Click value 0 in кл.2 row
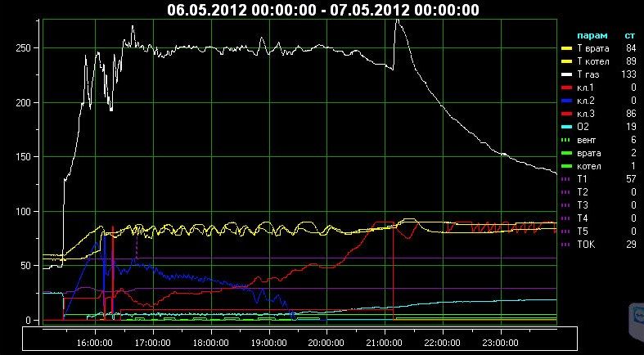Viewport: 644px width, 355px height. 633,101
